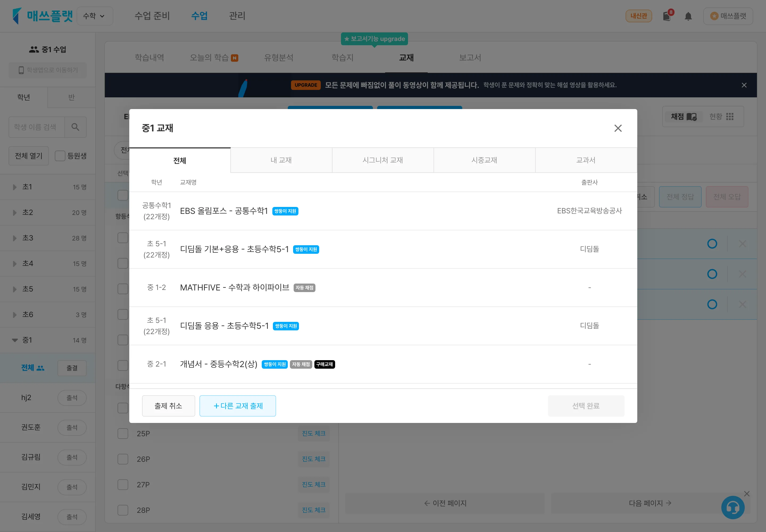
Task: Switch to 학습내역 tab
Action: click(149, 58)
